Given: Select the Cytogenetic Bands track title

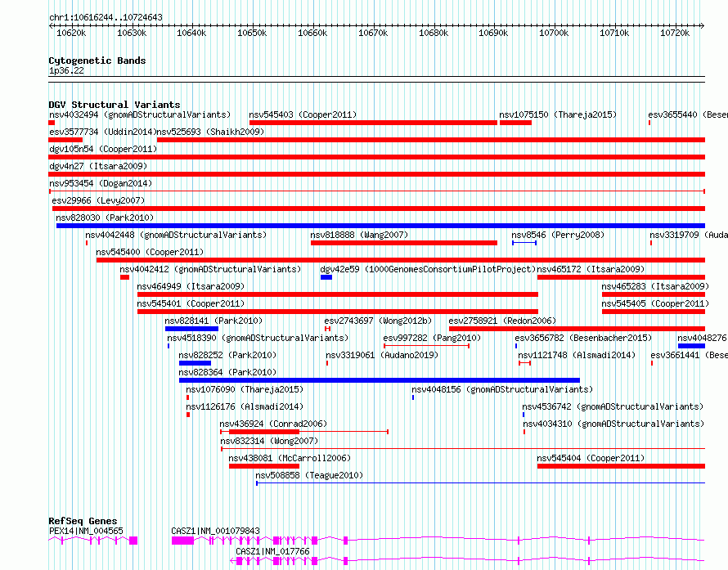Looking at the screenshot, I should pyautogui.click(x=97, y=61).
